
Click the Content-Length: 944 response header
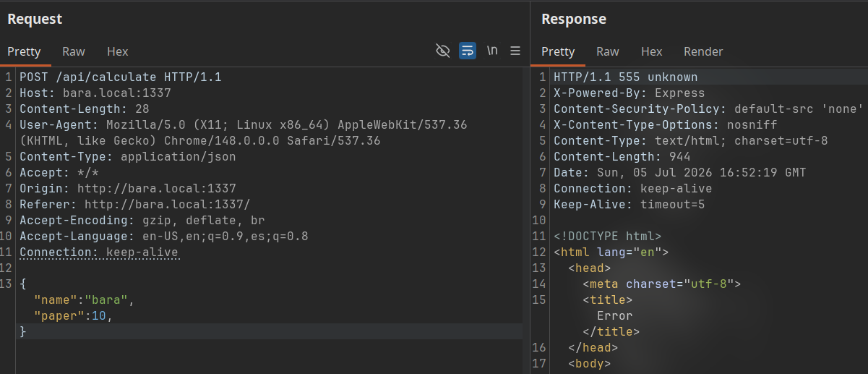click(622, 156)
